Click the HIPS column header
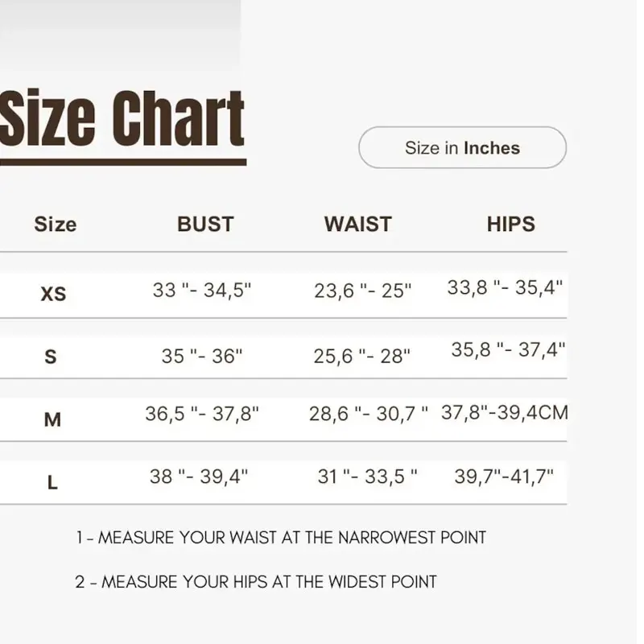 tap(511, 225)
